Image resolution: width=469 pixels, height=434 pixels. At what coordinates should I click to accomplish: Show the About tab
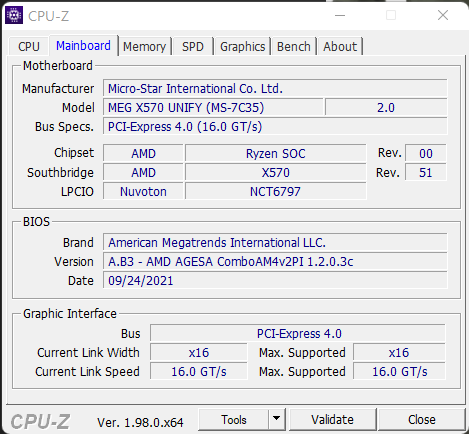click(x=340, y=46)
